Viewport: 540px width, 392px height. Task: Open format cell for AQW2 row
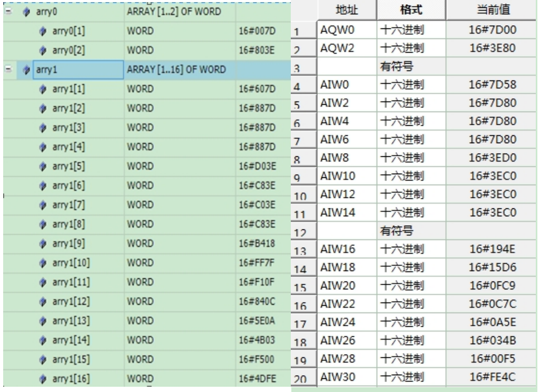coord(411,48)
